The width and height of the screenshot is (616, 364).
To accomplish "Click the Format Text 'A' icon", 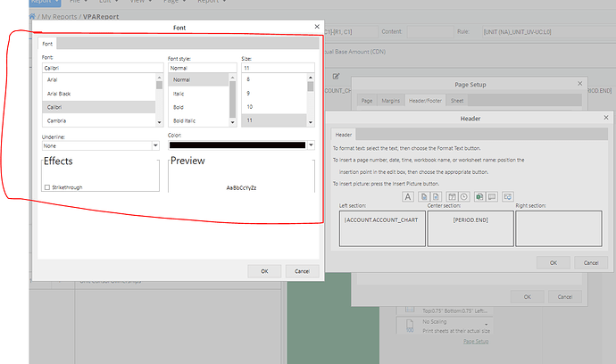I will pos(408,195).
